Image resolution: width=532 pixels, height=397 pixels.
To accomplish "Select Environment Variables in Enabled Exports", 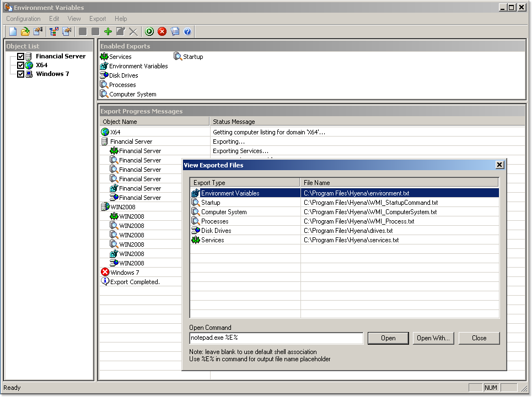I will tap(138, 66).
